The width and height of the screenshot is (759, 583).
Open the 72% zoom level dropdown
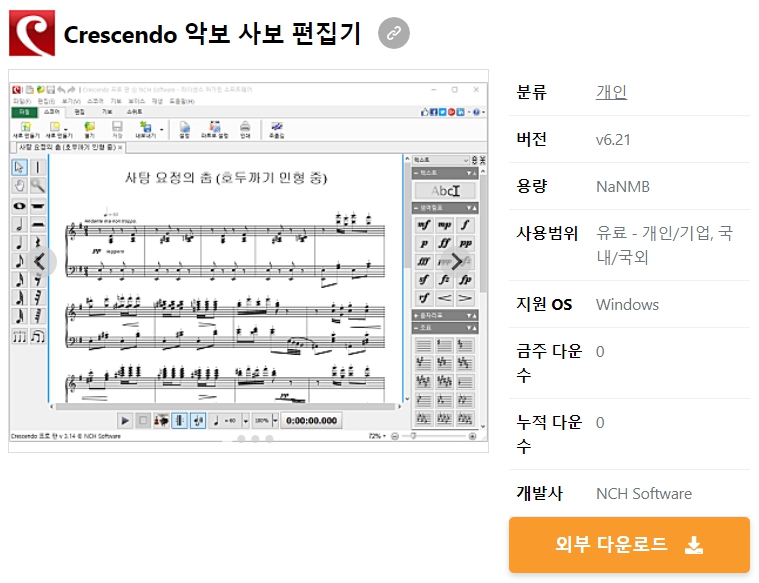coord(377,436)
